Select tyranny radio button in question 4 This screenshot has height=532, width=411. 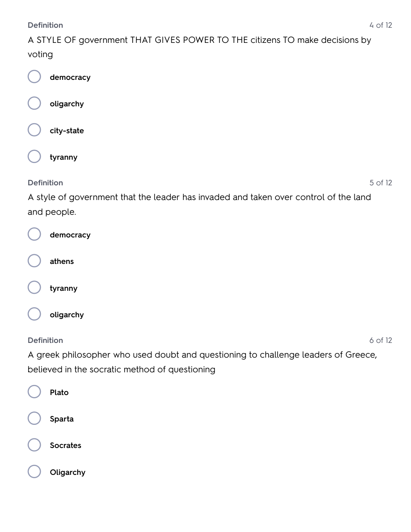(34, 157)
